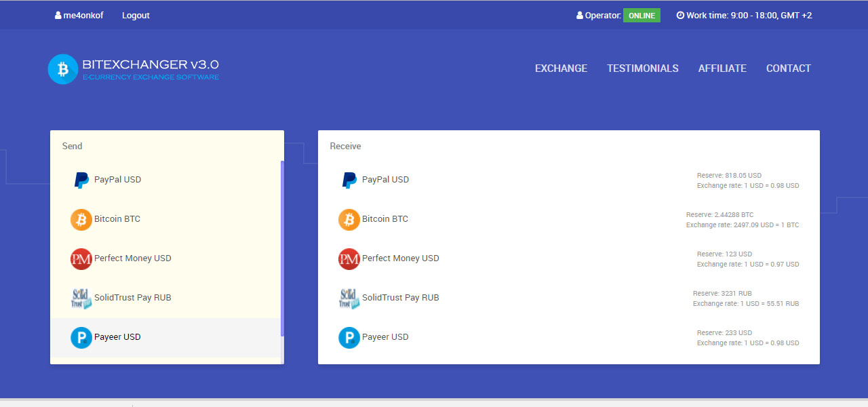Image resolution: width=868 pixels, height=407 pixels.
Task: Click the Reserve: 818.05 USD text
Action: click(729, 176)
